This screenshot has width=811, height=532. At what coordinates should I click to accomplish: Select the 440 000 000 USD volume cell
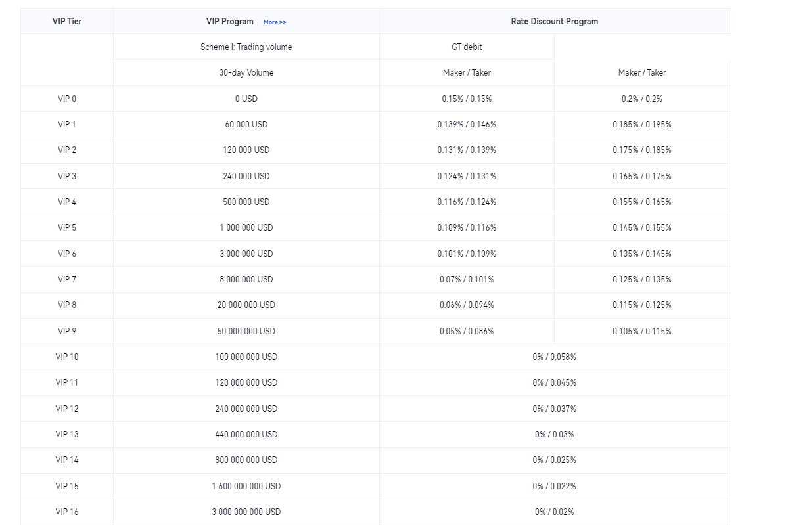tap(246, 434)
